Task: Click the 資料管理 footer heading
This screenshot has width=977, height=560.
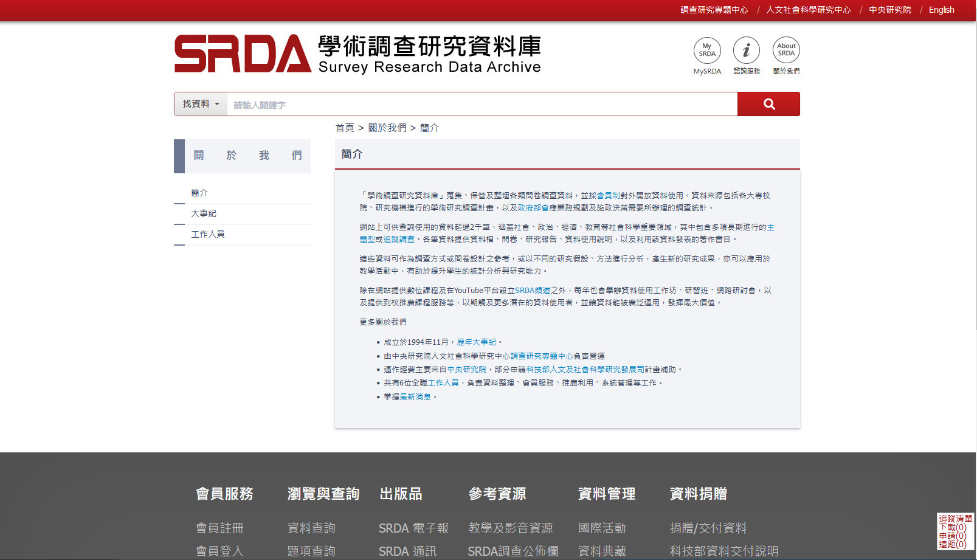Action: click(607, 494)
